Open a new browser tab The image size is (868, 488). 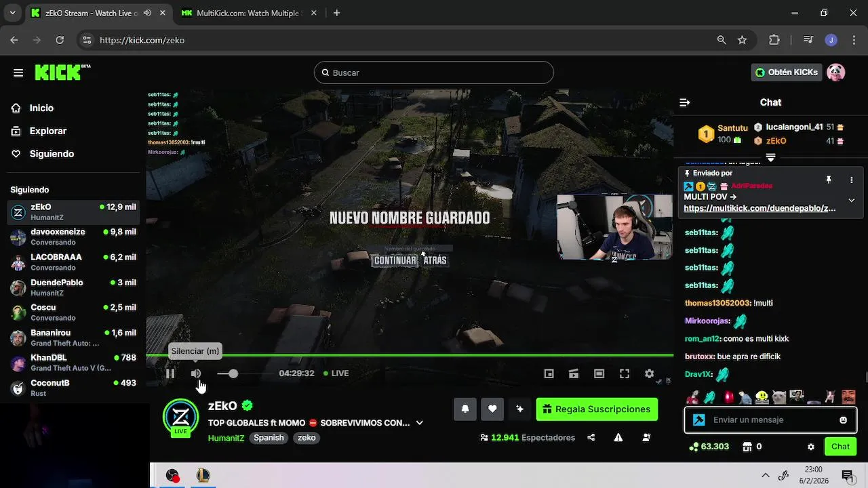(337, 13)
